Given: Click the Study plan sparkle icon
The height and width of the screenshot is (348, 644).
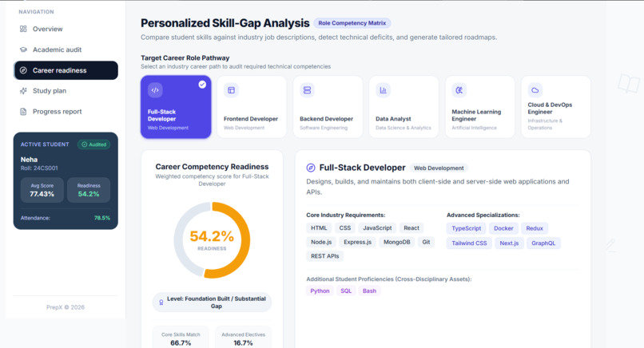Looking at the screenshot, I should click(x=23, y=91).
